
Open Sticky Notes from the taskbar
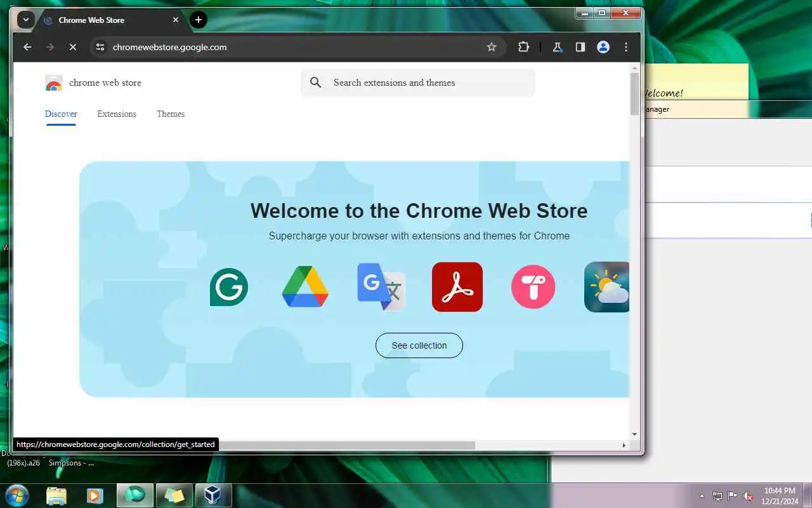pos(174,495)
